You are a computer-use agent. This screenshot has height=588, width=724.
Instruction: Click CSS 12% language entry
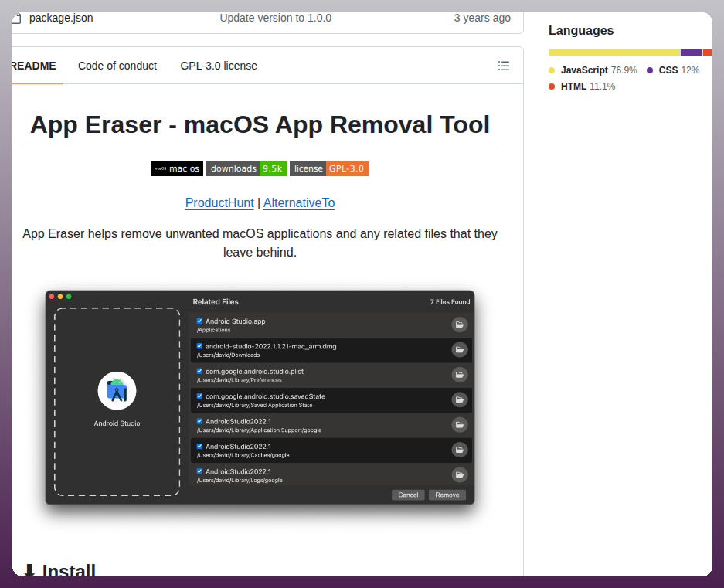click(673, 70)
